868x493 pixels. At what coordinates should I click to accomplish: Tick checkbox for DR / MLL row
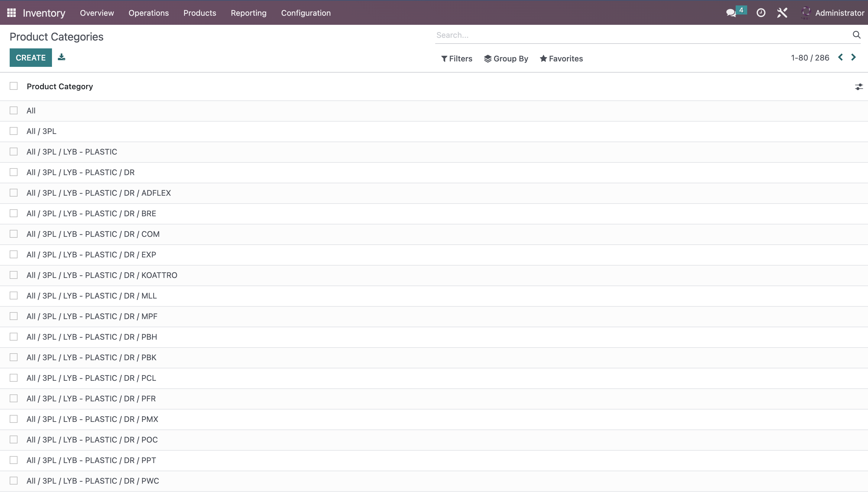(14, 295)
